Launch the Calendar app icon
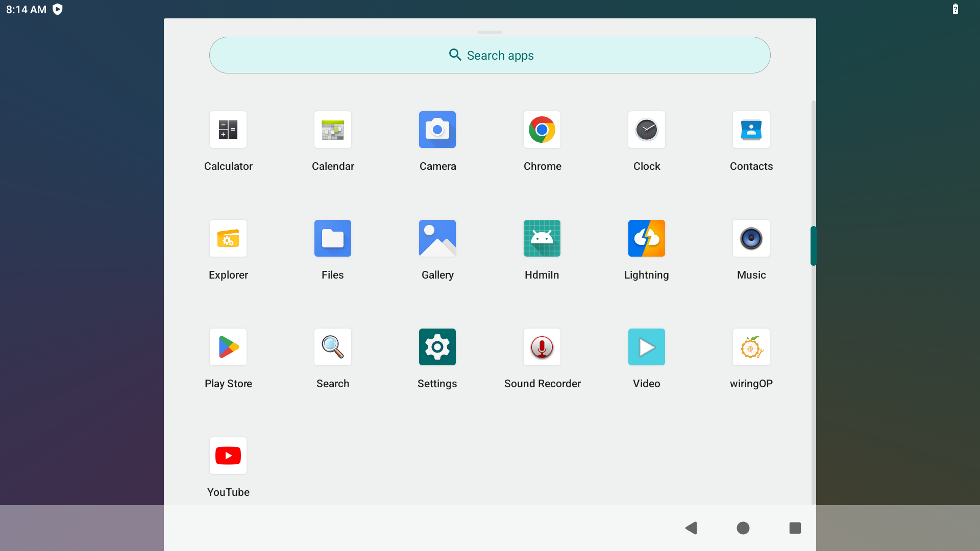The width and height of the screenshot is (980, 551). click(x=333, y=130)
